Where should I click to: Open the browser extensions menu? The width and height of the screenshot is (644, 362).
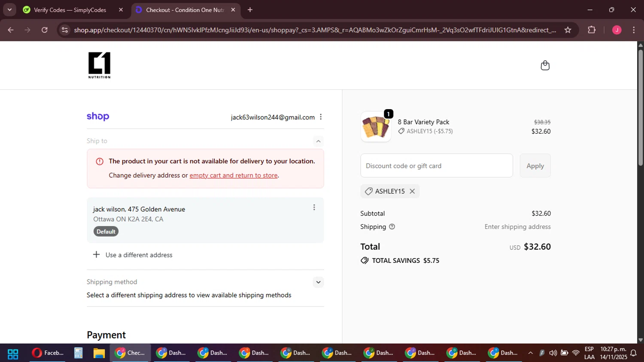click(x=592, y=30)
